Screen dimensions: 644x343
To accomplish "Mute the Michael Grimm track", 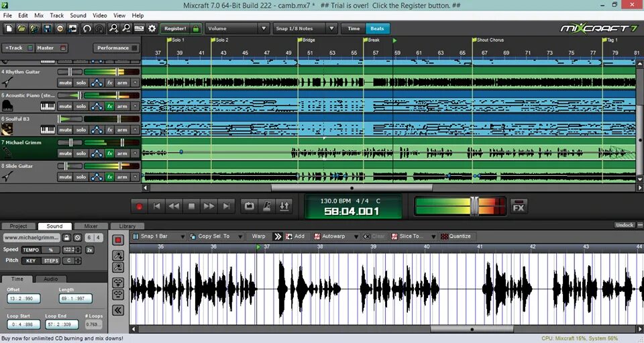I will click(x=65, y=153).
